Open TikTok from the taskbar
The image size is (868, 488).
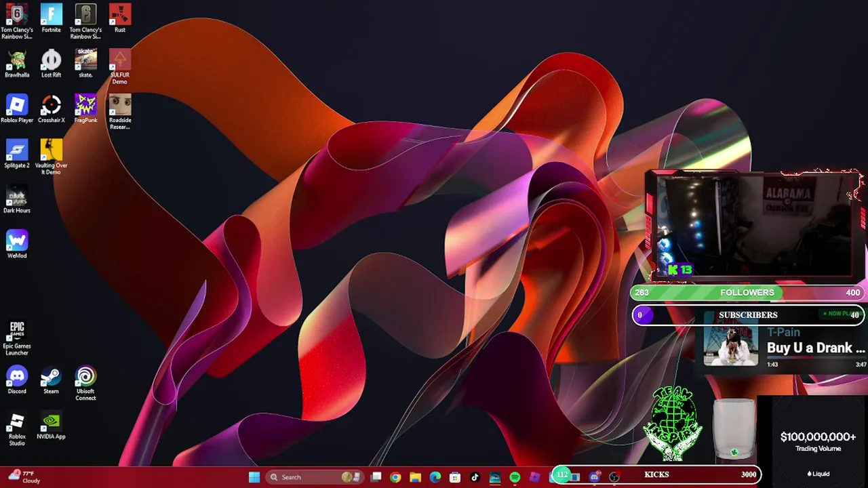[475, 477]
